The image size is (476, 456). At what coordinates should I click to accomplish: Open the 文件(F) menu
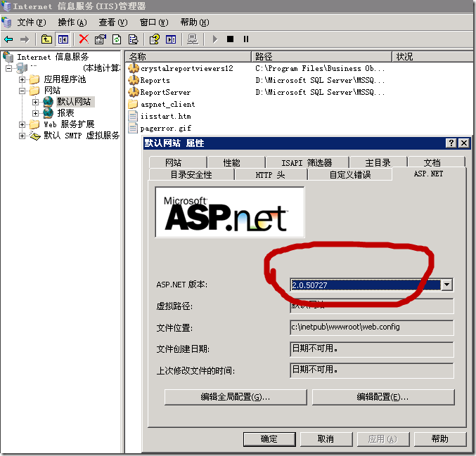[x=31, y=22]
